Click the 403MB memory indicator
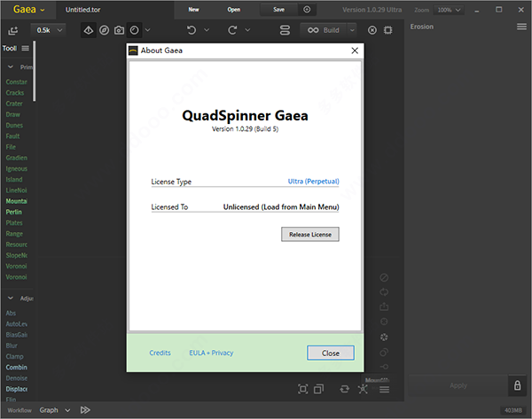 (513, 410)
